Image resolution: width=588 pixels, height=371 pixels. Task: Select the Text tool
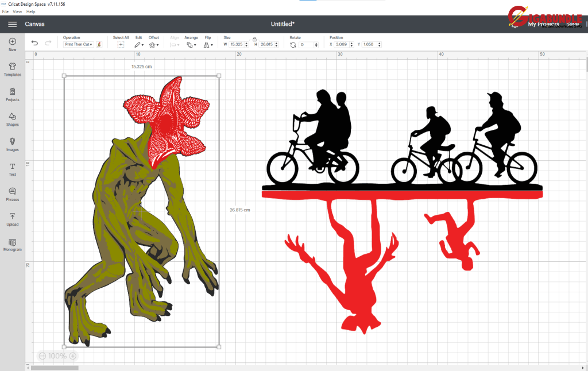(x=12, y=169)
